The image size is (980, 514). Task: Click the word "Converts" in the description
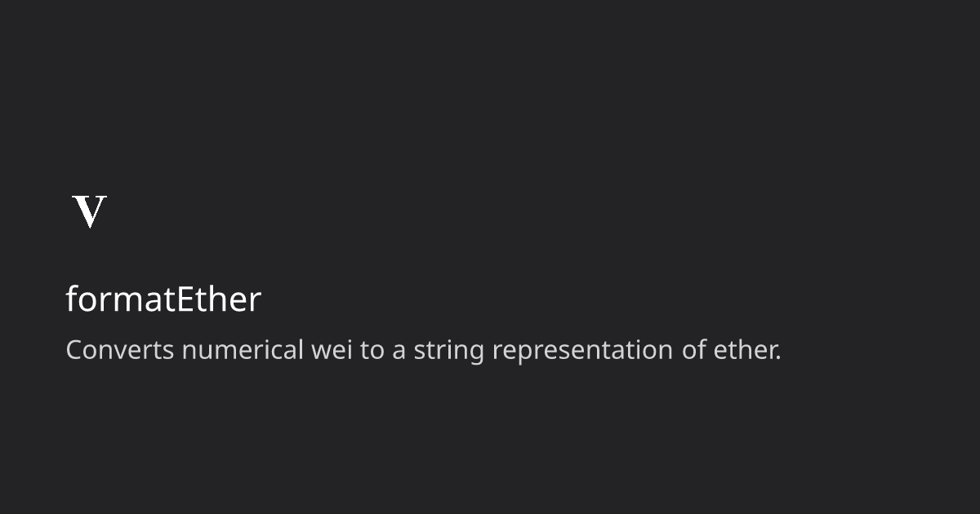(x=119, y=350)
